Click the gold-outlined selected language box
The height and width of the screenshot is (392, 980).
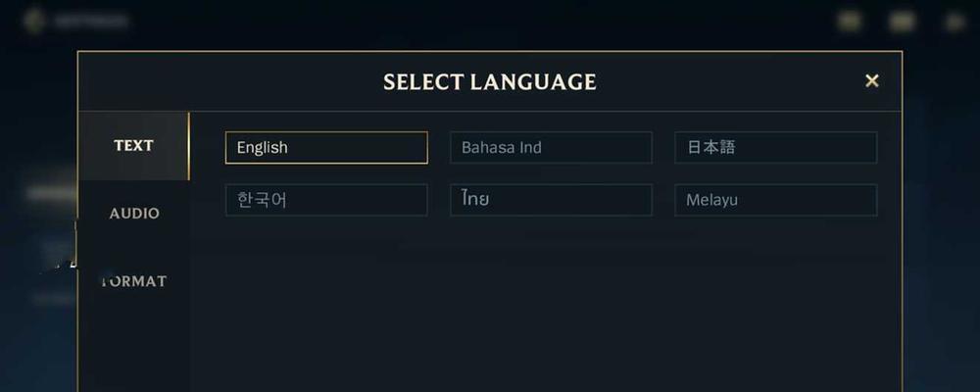click(326, 148)
